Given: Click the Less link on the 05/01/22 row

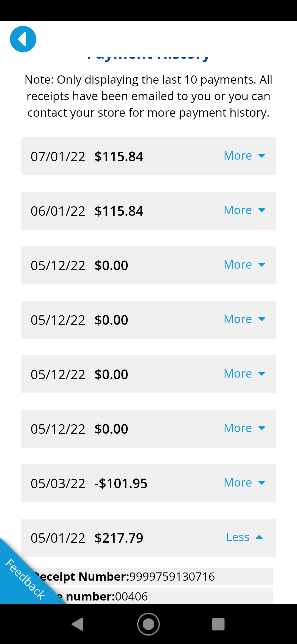Looking at the screenshot, I should (238, 537).
